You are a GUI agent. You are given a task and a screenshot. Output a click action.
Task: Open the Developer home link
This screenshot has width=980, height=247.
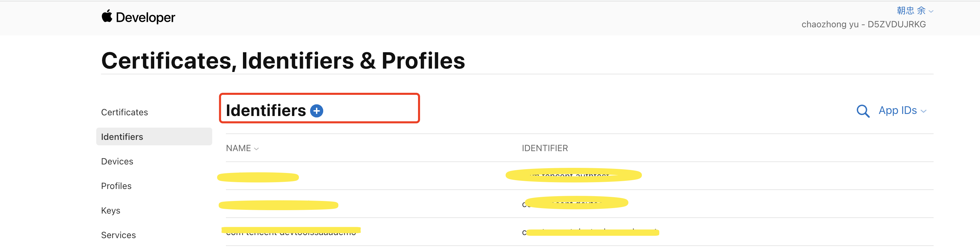[138, 17]
